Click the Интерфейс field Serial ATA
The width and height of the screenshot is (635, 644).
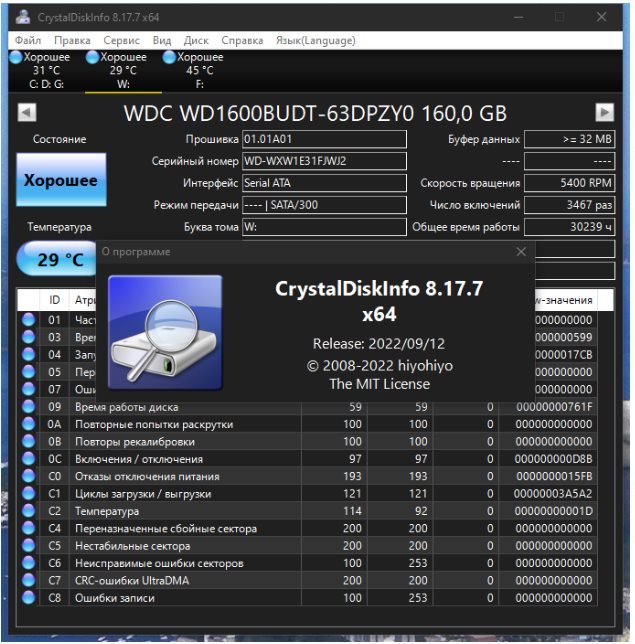pyautogui.click(x=324, y=183)
